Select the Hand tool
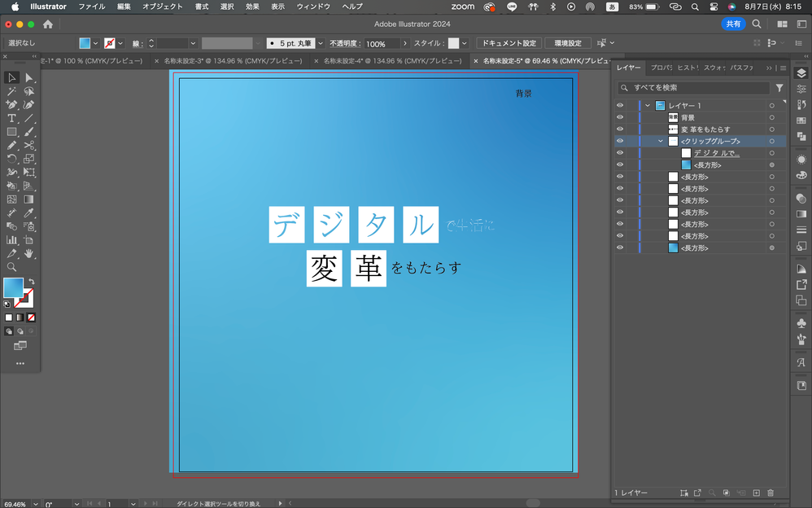This screenshot has height=508, width=812. 29,253
